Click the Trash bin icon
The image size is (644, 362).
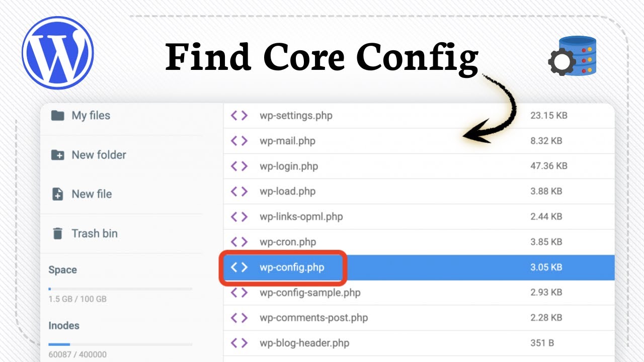tap(58, 233)
